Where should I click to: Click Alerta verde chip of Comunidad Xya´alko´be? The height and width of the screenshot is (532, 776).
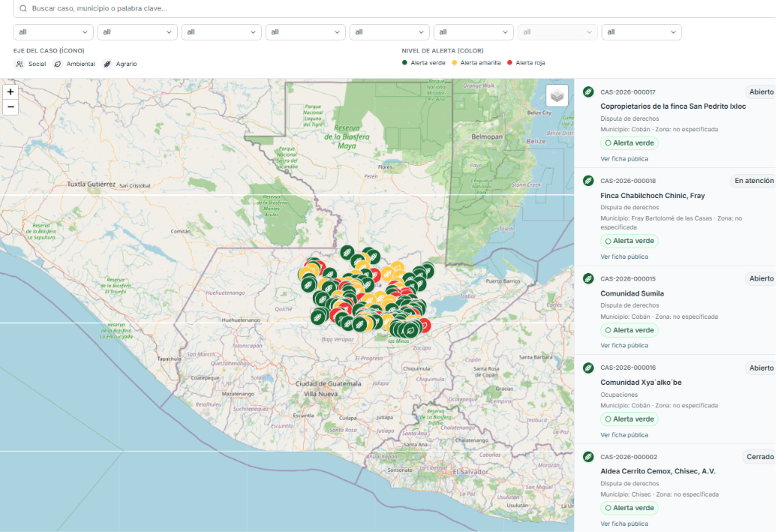point(630,419)
